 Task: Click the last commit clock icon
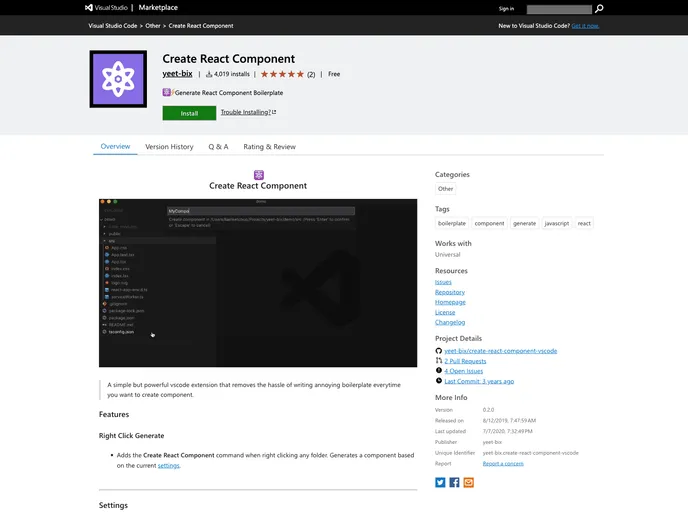[438, 381]
